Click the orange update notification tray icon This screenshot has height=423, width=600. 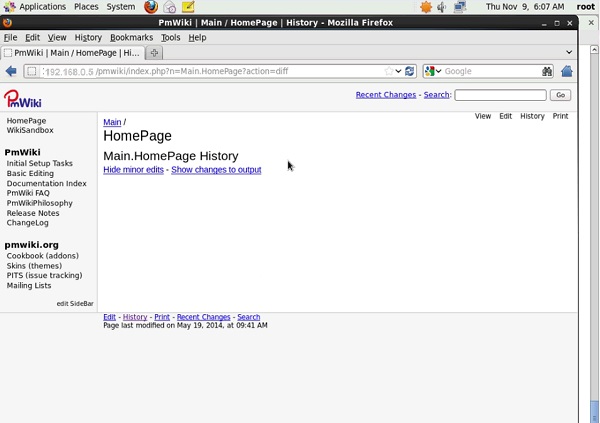click(426, 7)
